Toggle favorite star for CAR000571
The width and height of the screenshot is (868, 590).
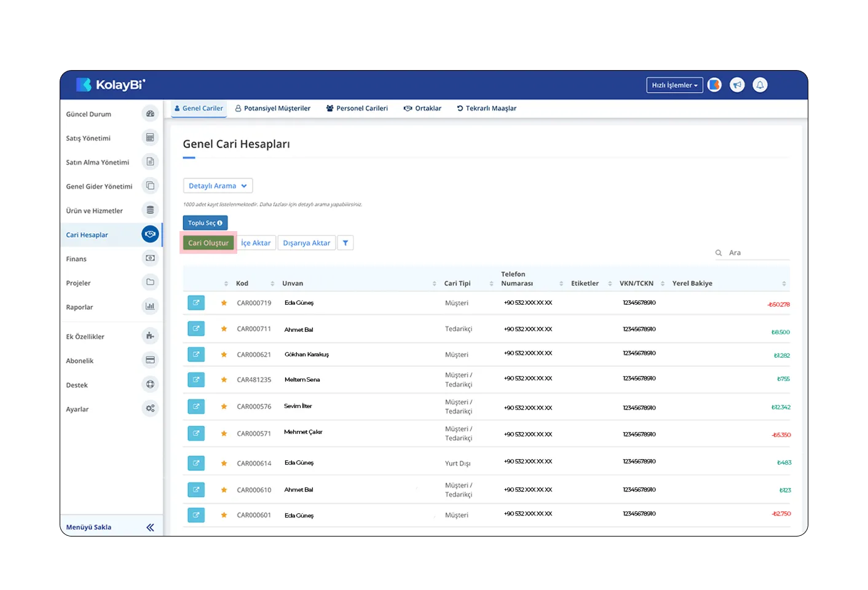224,433
